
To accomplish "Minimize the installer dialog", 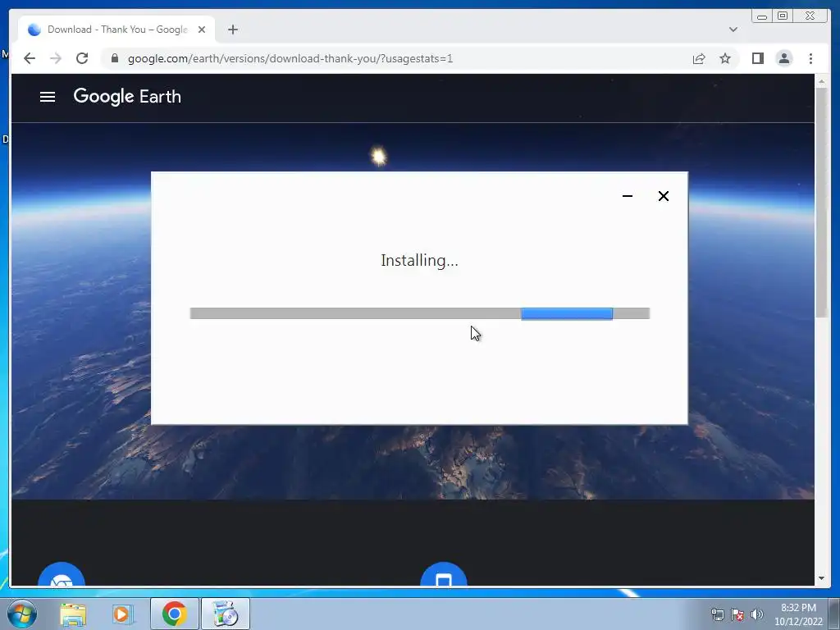I will (628, 196).
